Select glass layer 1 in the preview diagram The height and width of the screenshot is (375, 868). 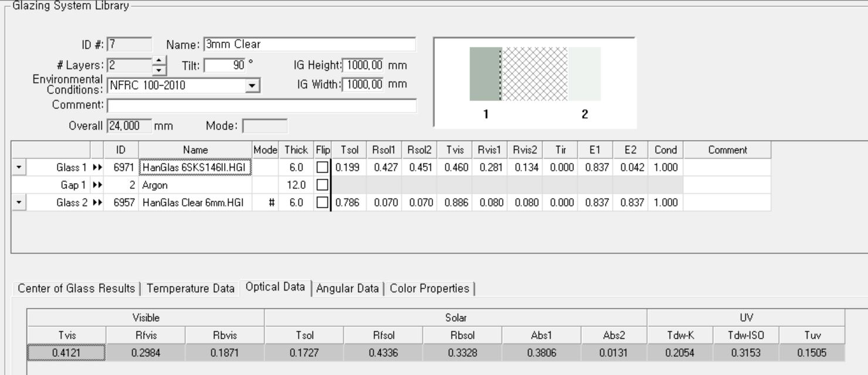pyautogui.click(x=484, y=74)
